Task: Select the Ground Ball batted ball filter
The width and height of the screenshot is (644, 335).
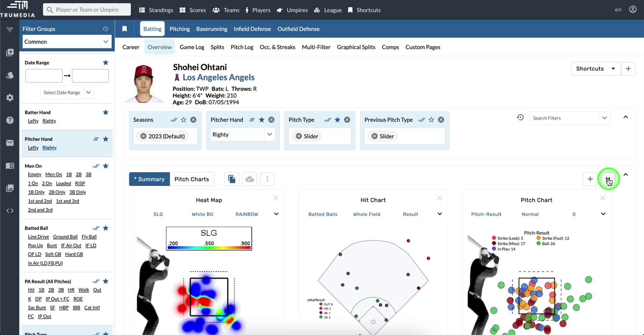Action: (x=65, y=237)
